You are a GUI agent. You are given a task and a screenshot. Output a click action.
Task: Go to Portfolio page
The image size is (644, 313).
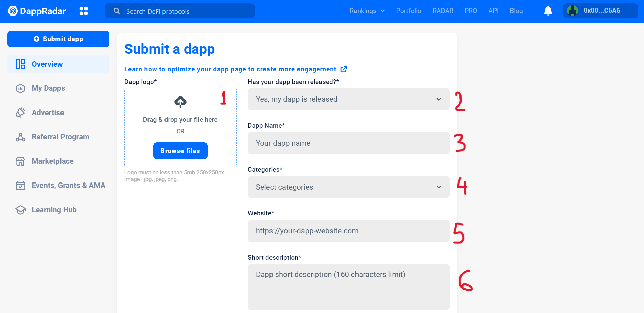pos(408,11)
